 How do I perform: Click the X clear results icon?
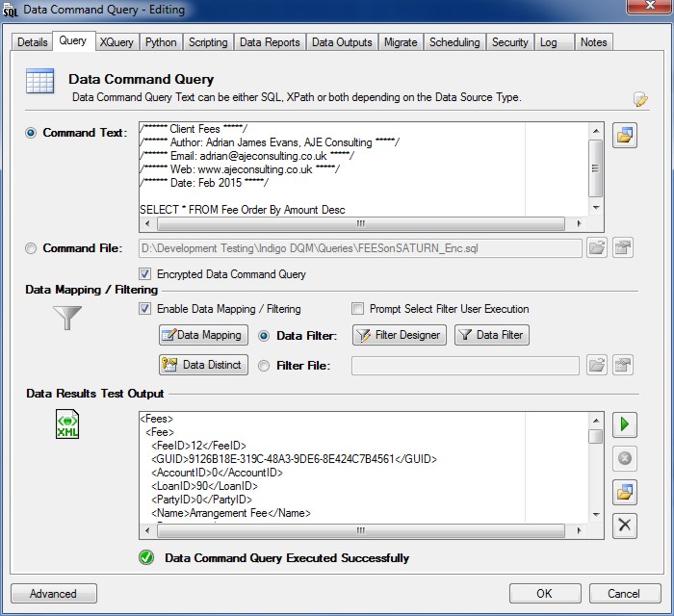point(624,525)
